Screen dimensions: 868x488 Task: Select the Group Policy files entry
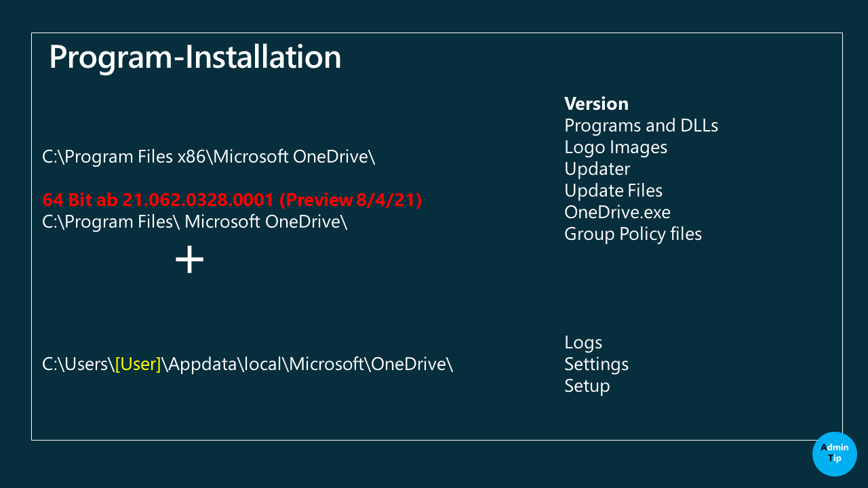(633, 234)
